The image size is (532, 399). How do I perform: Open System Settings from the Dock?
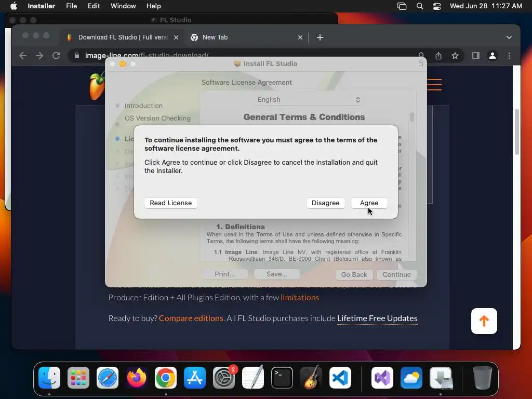[224, 378]
